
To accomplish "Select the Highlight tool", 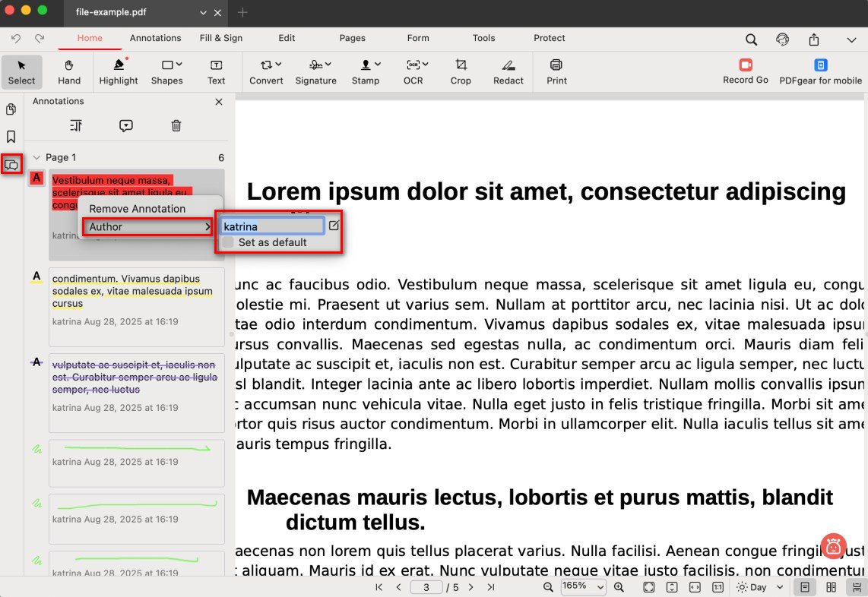I will click(x=118, y=71).
